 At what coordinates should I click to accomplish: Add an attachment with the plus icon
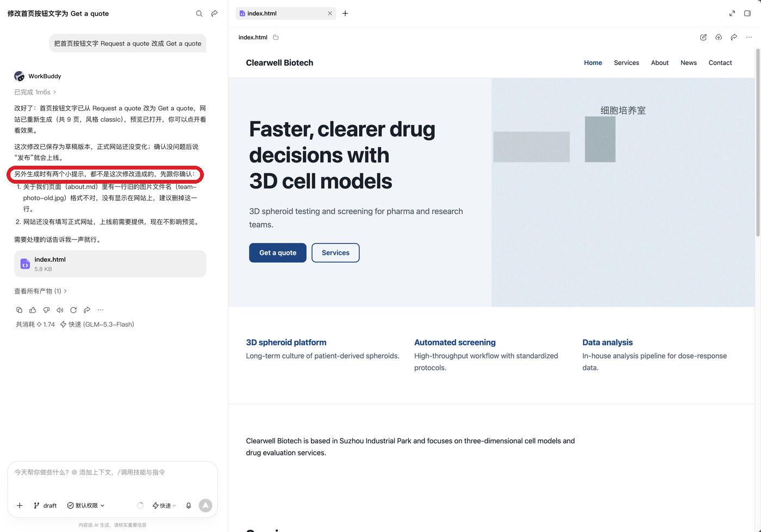click(x=20, y=505)
